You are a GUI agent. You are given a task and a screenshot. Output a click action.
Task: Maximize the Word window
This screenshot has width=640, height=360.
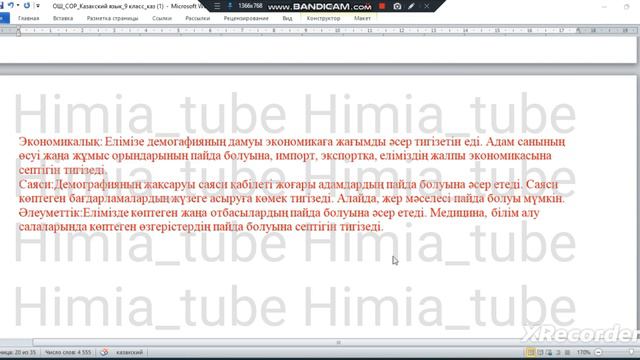[x=627, y=6]
